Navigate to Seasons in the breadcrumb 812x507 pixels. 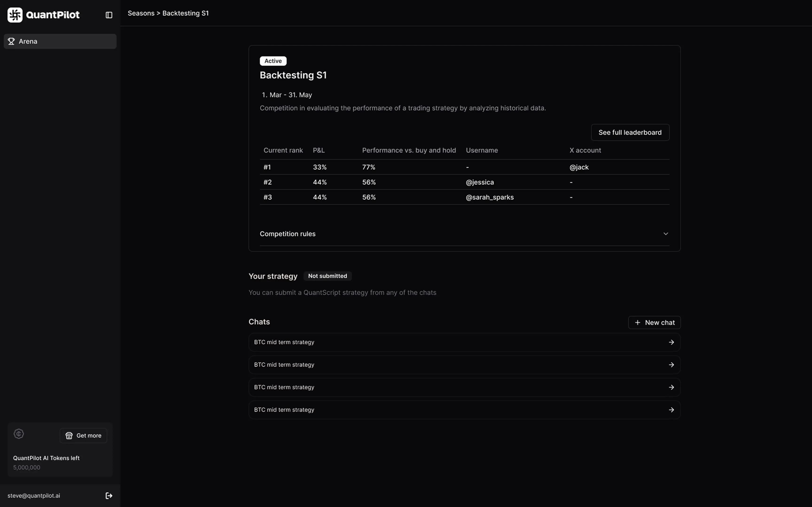[x=141, y=13]
